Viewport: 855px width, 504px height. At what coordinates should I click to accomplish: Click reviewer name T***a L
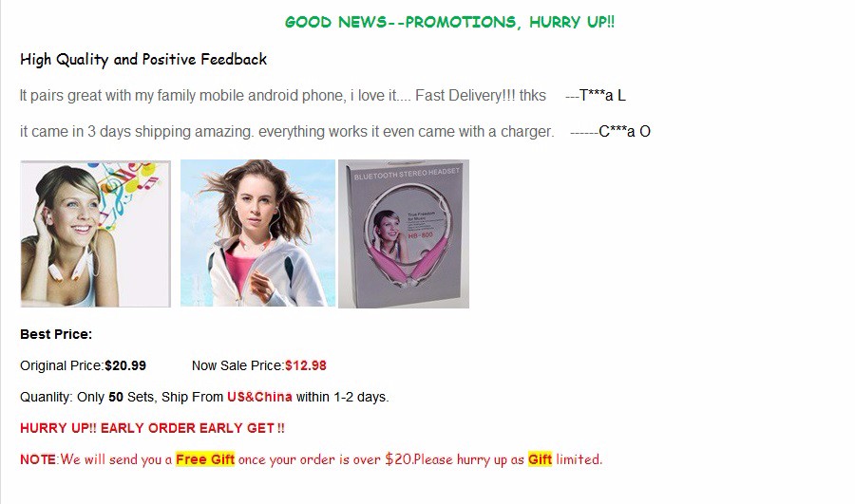pos(602,96)
